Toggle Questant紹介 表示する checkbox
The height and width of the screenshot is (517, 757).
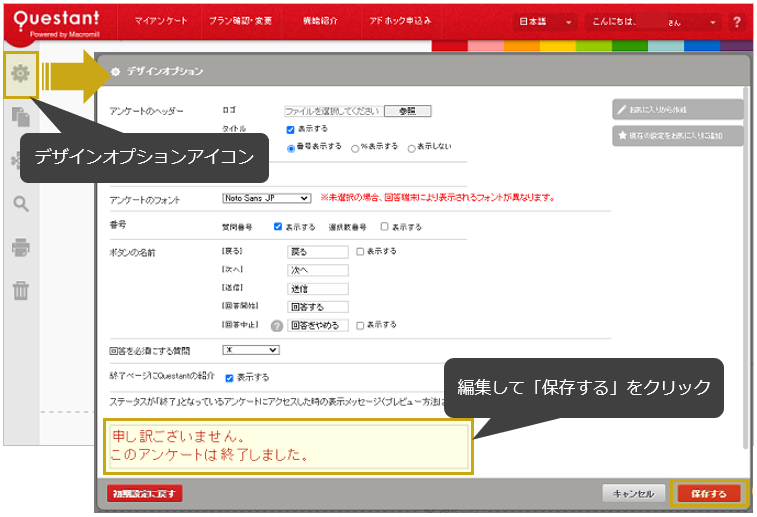click(x=229, y=378)
